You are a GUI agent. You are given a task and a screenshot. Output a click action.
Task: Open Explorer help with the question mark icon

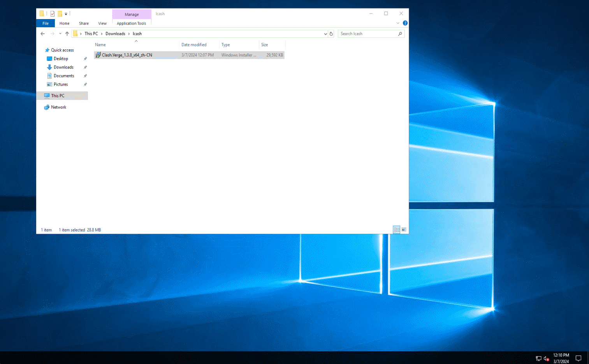pyautogui.click(x=405, y=23)
